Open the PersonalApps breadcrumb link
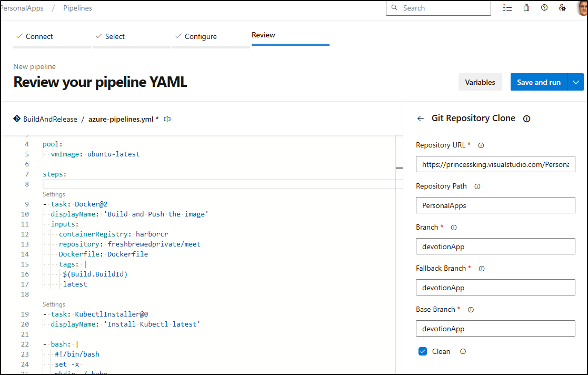This screenshot has height=375, width=588. pyautogui.click(x=22, y=8)
